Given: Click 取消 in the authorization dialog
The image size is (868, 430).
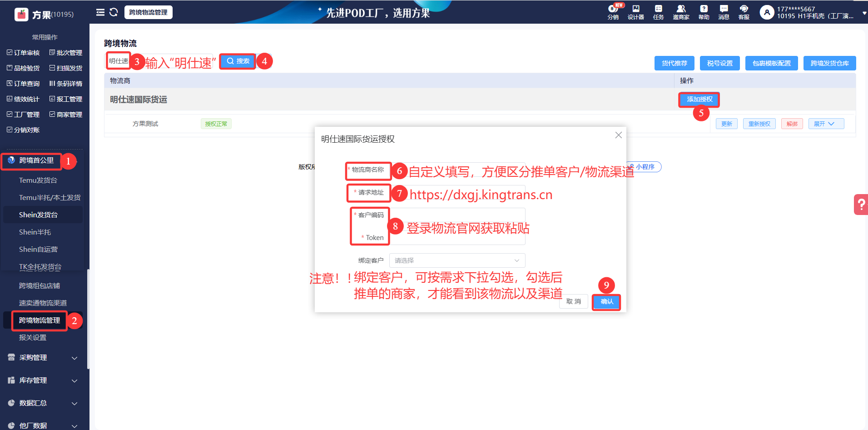Looking at the screenshot, I should click(x=574, y=301).
